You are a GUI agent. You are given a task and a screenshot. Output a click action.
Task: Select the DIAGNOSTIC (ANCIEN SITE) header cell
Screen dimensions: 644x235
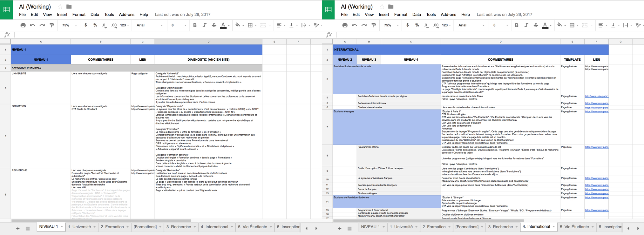[x=208, y=59]
